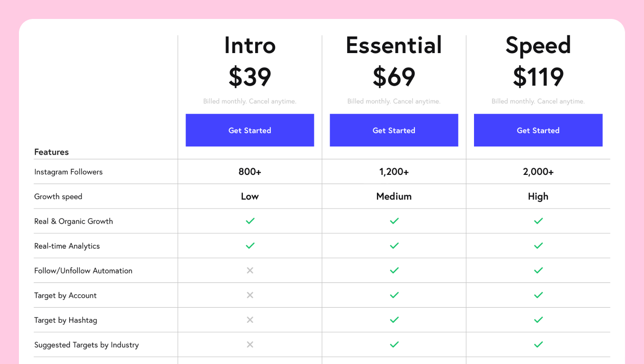Click the Intro X mark for Follow/Unfollow Automation
This screenshot has height=364, width=644.
[x=250, y=270]
